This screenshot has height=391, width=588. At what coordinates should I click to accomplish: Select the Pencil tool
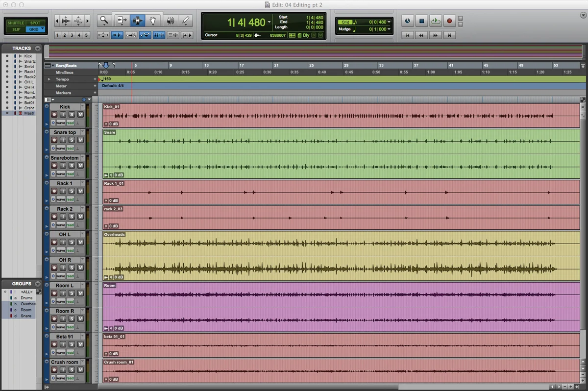(186, 20)
